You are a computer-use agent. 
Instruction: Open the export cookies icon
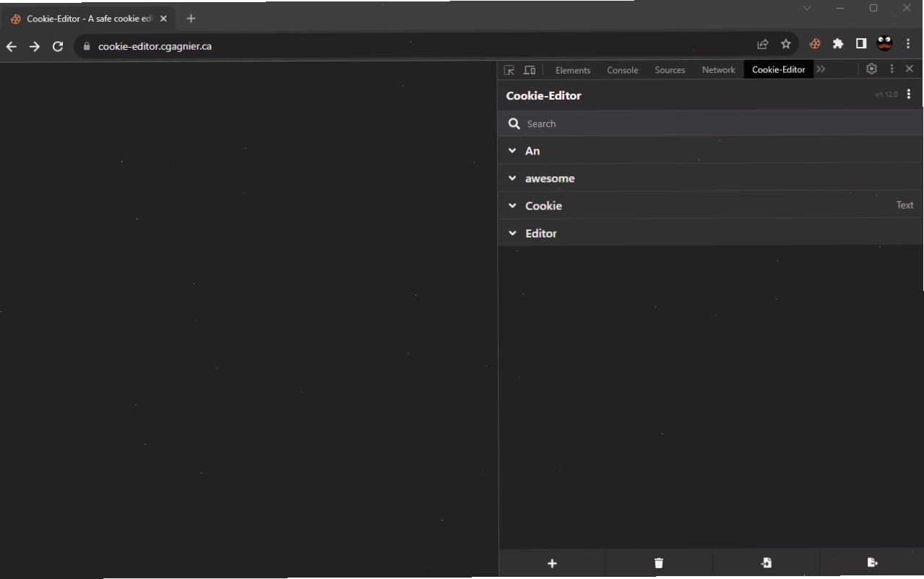(872, 563)
